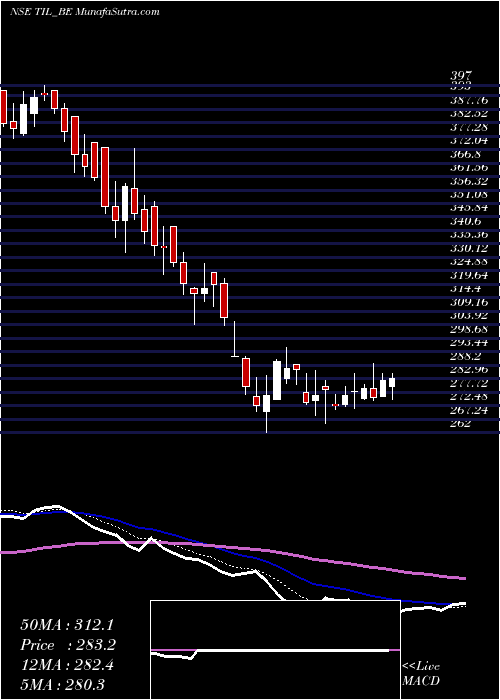Screen dimensions: 500x700
Task: Click the 262 price axis label
Action: 461,424
